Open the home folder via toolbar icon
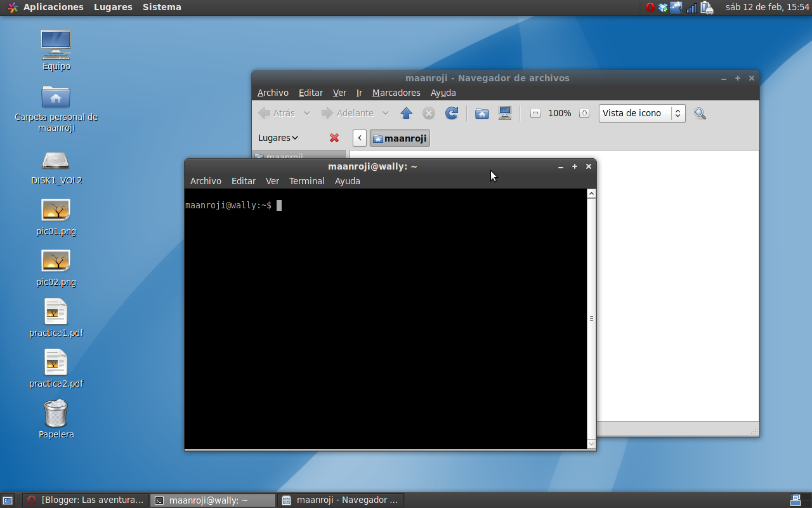The height and width of the screenshot is (508, 812). click(482, 113)
